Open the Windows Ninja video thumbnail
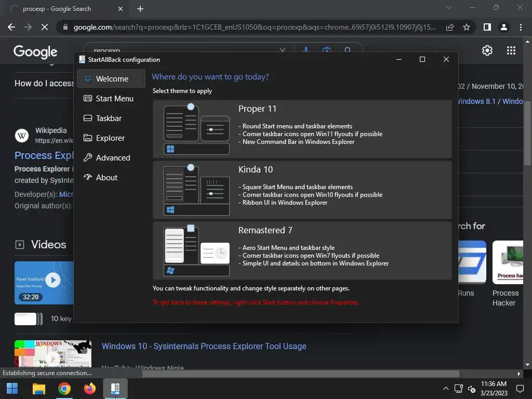This screenshot has width=532, height=399. tap(52, 353)
